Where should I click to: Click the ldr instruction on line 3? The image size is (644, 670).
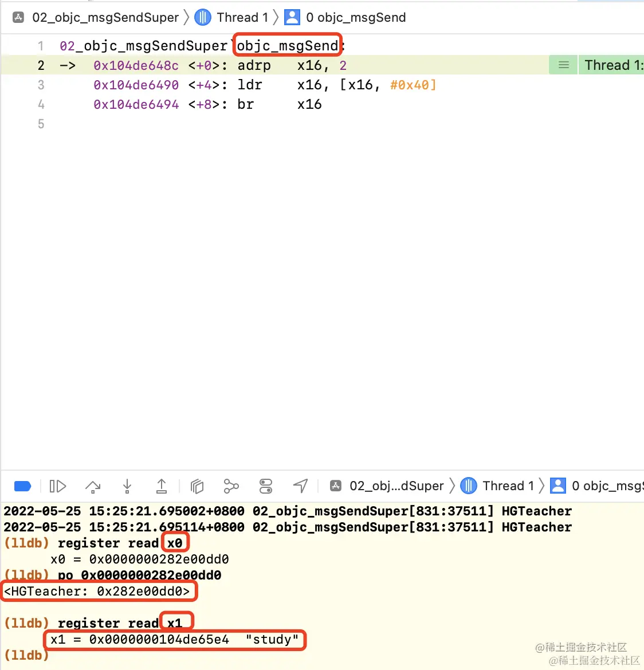click(250, 85)
